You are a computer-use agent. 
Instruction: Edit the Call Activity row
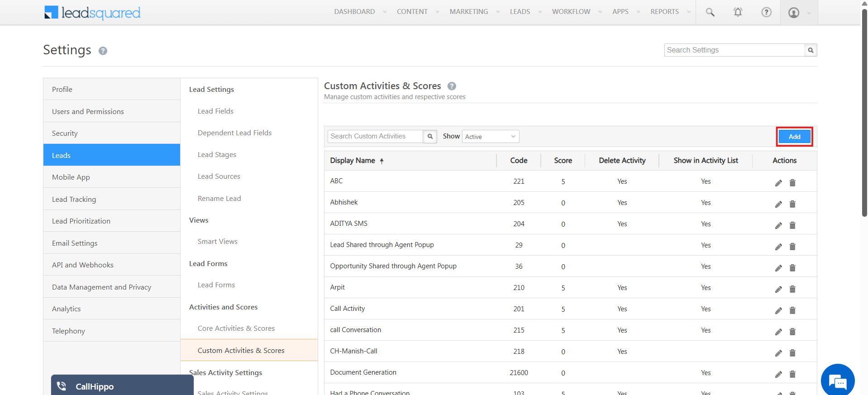pyautogui.click(x=778, y=310)
